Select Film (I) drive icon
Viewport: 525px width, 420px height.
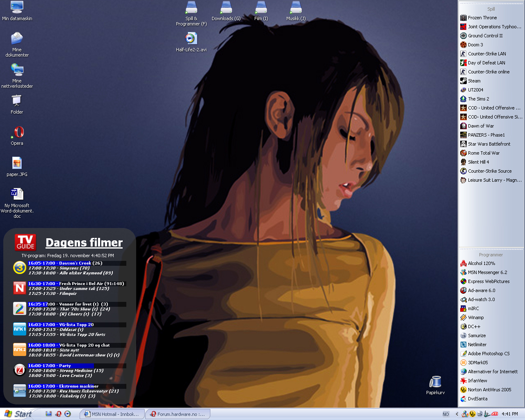(261, 11)
